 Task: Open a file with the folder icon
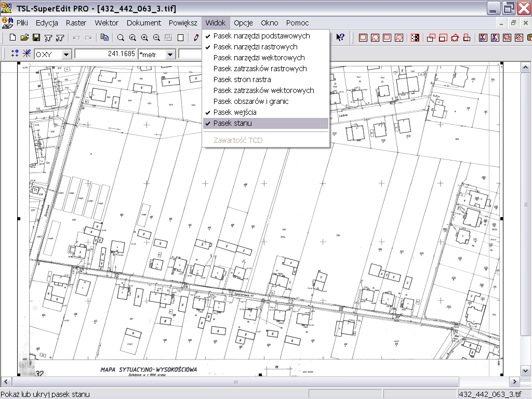24,37
